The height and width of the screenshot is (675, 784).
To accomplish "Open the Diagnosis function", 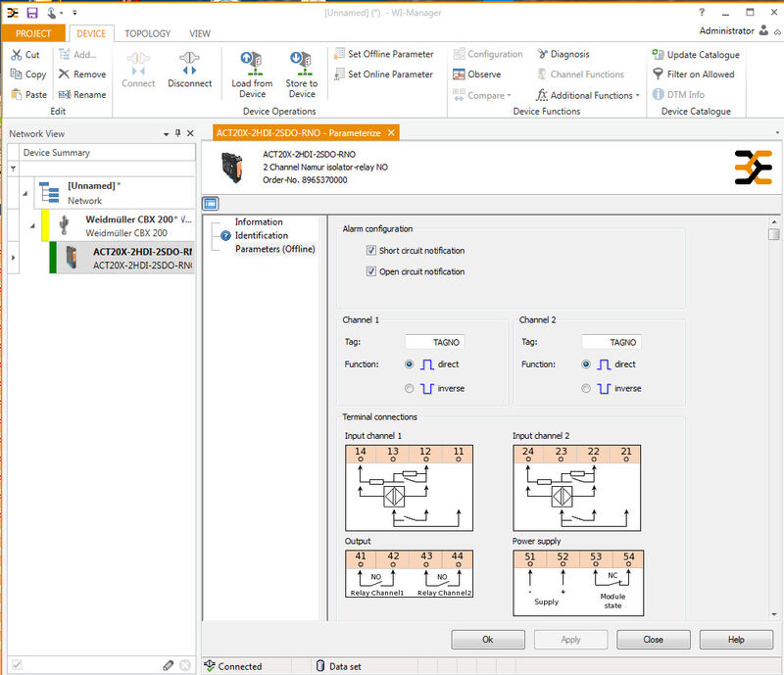I will tap(542, 55).
